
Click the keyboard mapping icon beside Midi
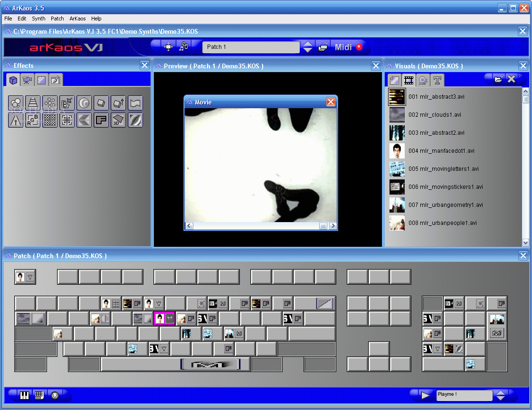[x=323, y=47]
